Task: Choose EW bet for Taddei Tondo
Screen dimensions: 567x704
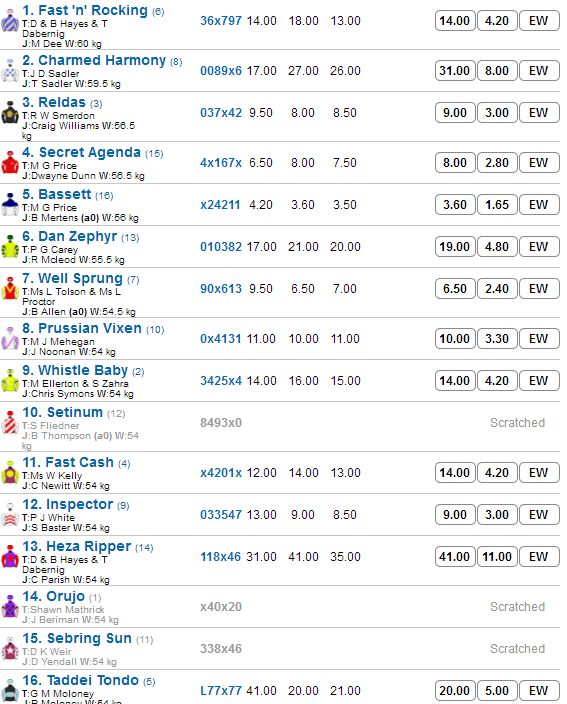Action: tap(539, 691)
